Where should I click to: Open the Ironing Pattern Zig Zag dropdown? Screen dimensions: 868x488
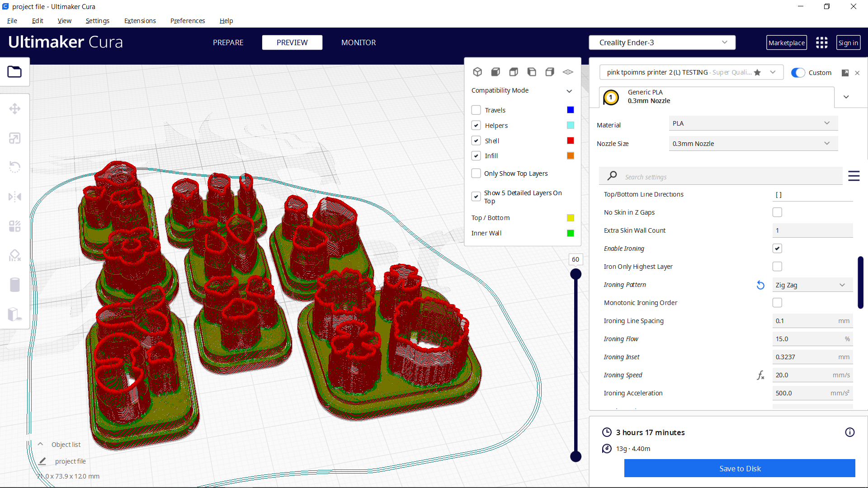tap(812, 285)
